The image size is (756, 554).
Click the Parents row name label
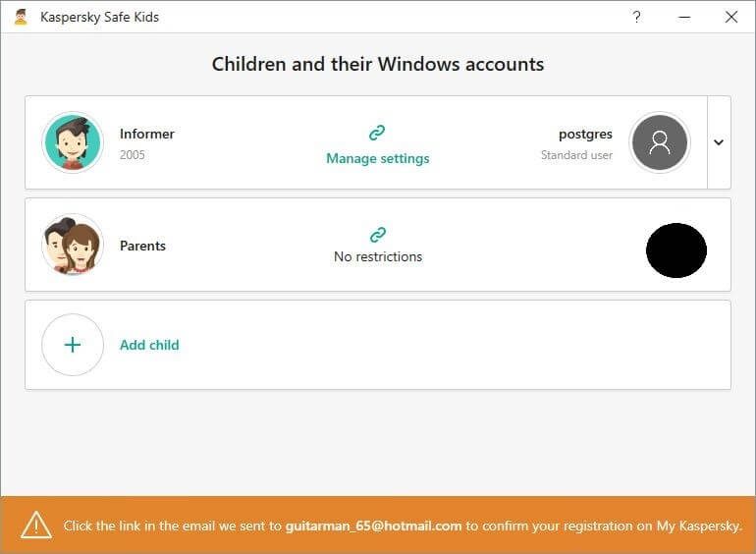tap(142, 246)
